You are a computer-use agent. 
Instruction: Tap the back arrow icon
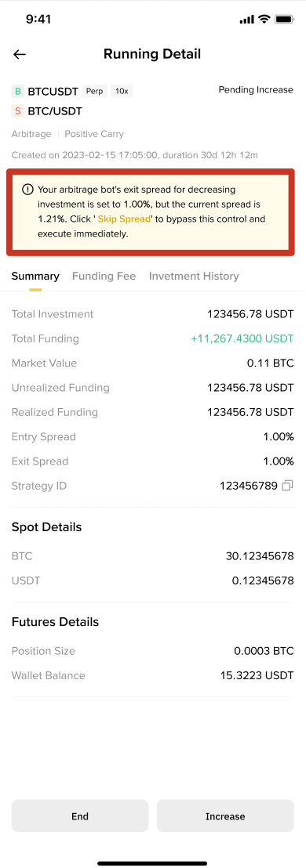(x=20, y=54)
